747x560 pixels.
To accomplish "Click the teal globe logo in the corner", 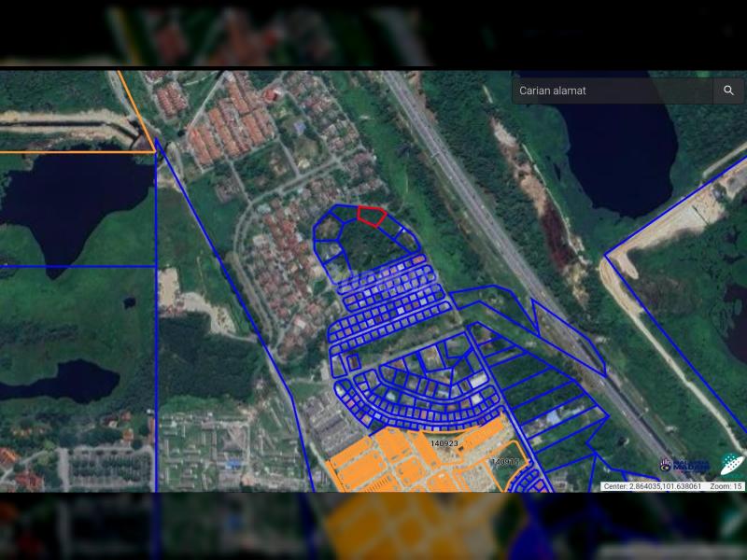I will coord(731,464).
